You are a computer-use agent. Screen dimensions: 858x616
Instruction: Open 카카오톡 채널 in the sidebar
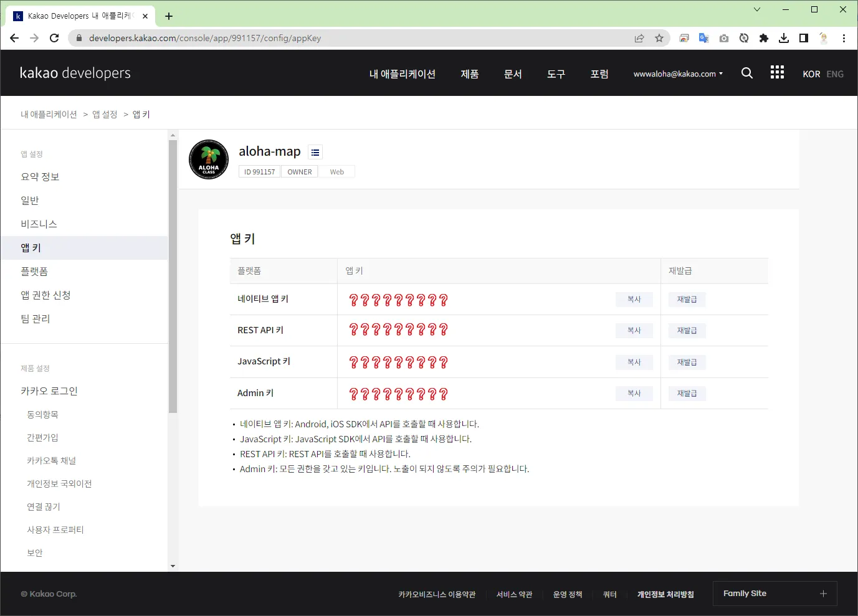pos(51,461)
